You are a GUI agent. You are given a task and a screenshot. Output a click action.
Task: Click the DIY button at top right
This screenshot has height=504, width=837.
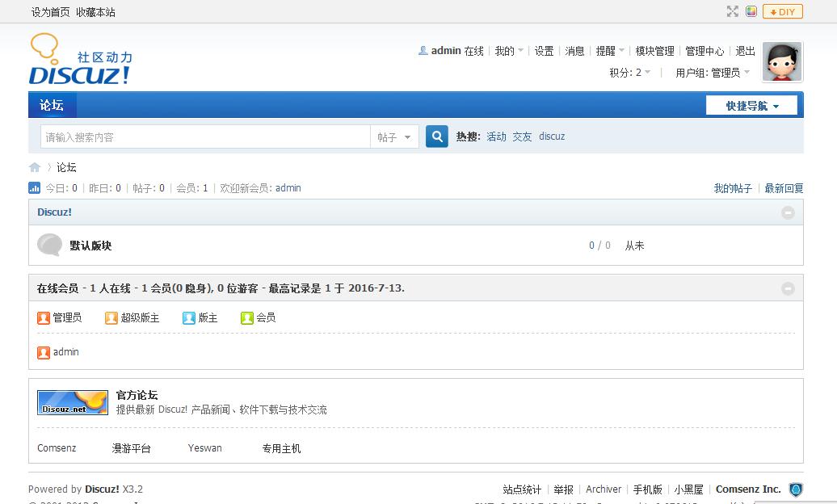pos(781,11)
